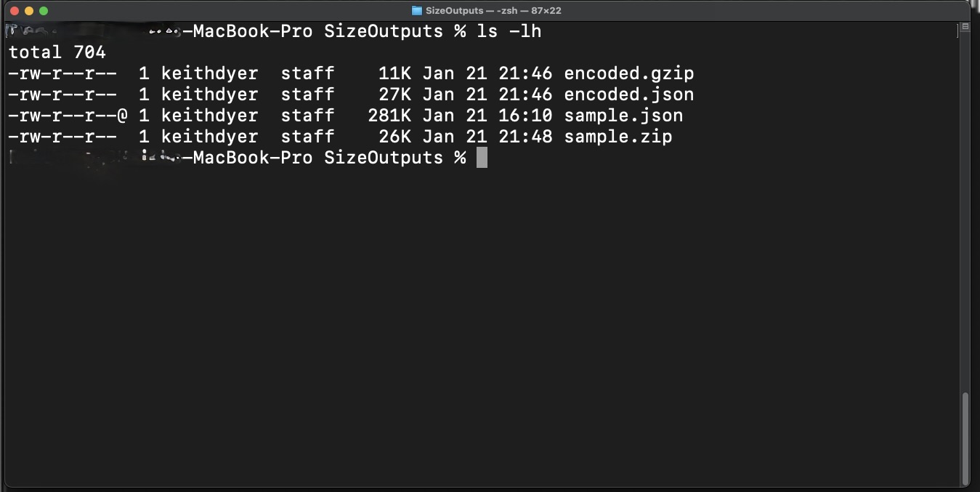Image resolution: width=980 pixels, height=492 pixels.
Task: Click the 16:10 timestamp
Action: coord(525,116)
